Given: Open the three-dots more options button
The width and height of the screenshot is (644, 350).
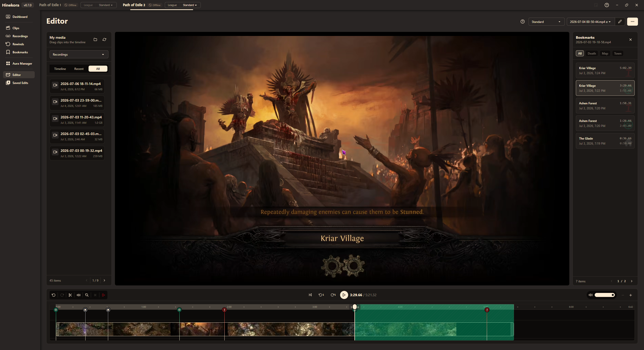Looking at the screenshot, I should point(632,22).
